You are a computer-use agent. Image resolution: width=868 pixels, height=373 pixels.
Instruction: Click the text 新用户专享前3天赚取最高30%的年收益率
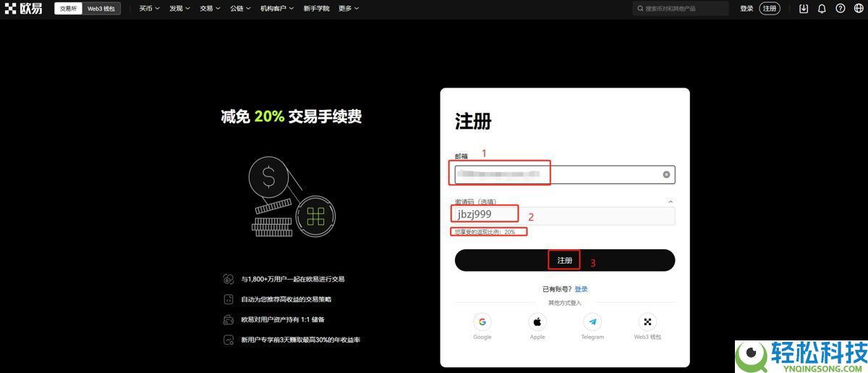click(300, 340)
